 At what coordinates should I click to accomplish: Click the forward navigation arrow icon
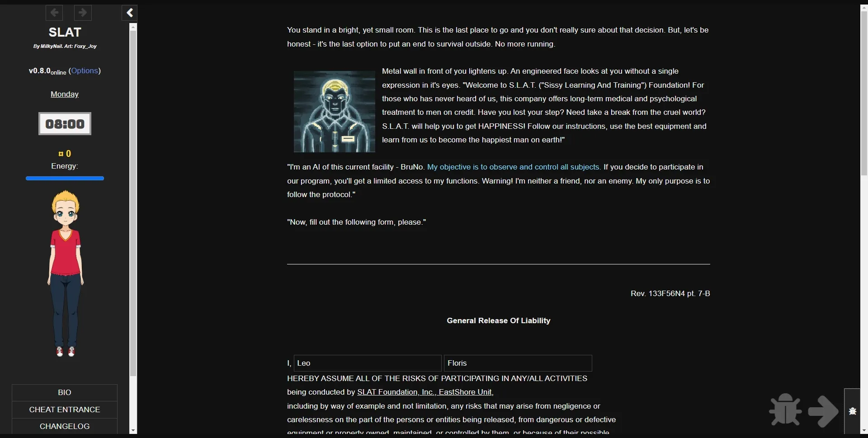point(82,13)
